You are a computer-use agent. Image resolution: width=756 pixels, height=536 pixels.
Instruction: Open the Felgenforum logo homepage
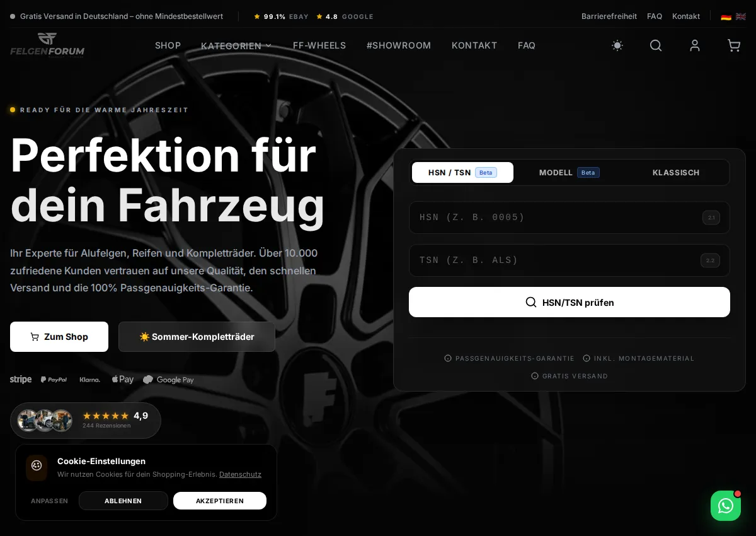(x=47, y=45)
